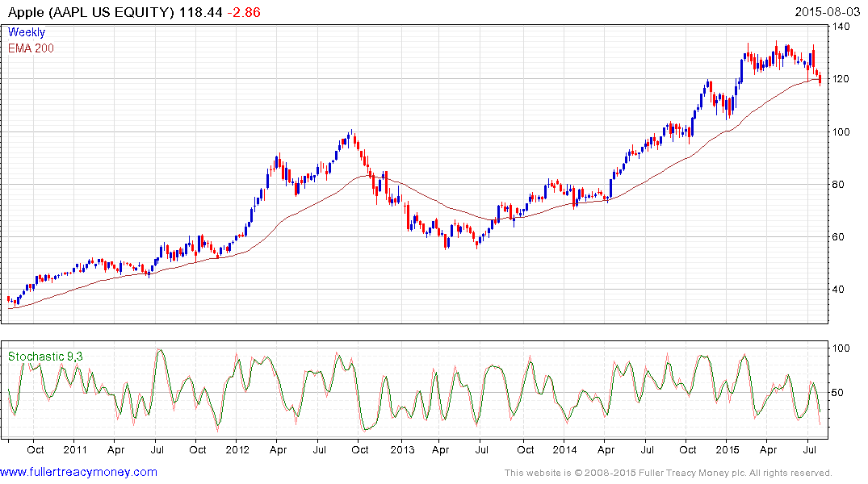
Task: Click the EMA 200 legend label
Action: pyautogui.click(x=31, y=48)
